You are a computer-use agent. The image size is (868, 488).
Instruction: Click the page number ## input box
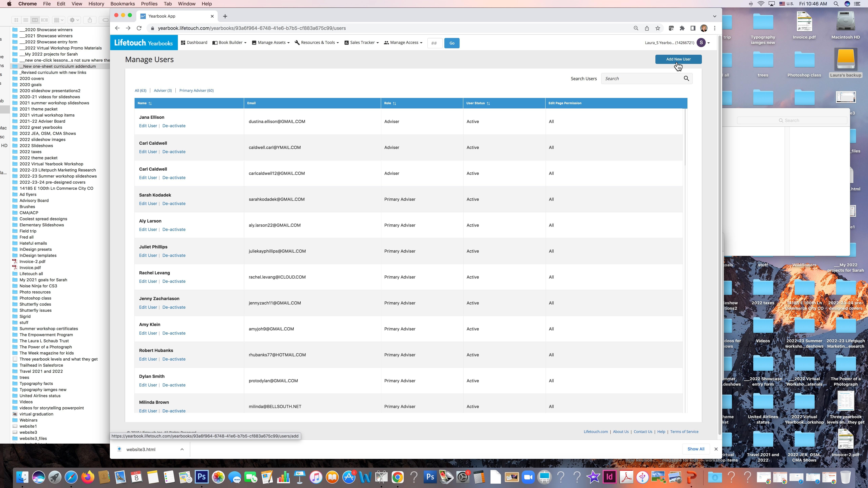tap(434, 43)
